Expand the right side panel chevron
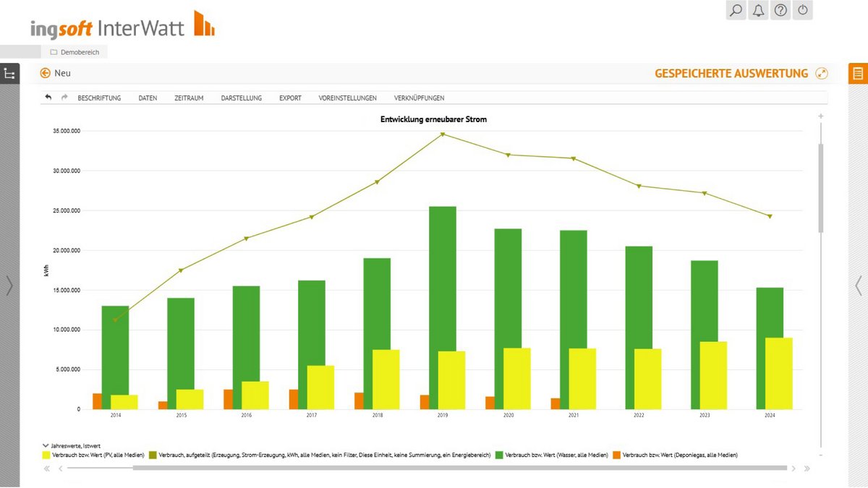The height and width of the screenshot is (488, 868). click(x=858, y=286)
